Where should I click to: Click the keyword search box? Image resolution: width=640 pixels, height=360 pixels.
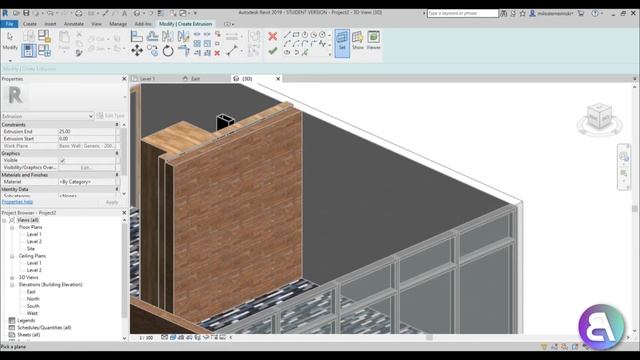462,13
